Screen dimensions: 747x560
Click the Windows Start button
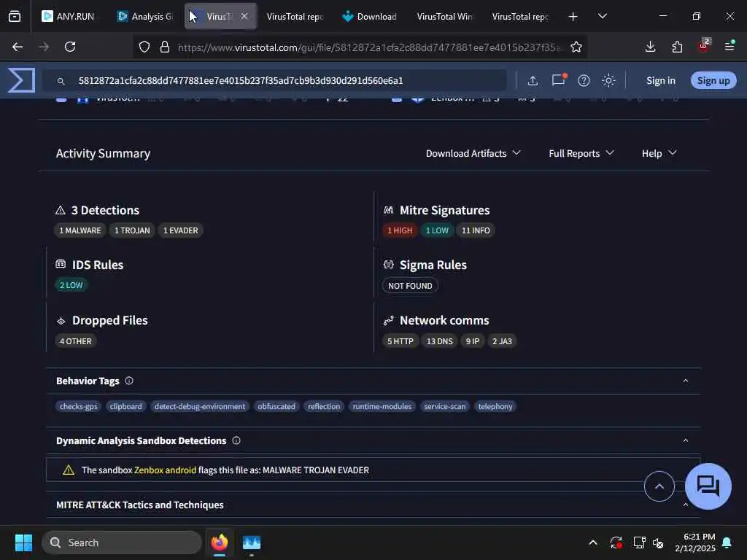[x=23, y=542]
